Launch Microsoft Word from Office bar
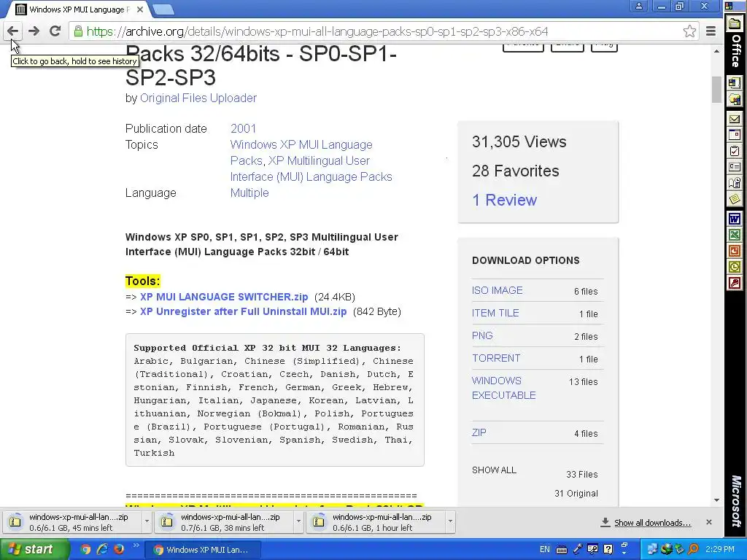This screenshot has width=747, height=560. coord(735,219)
